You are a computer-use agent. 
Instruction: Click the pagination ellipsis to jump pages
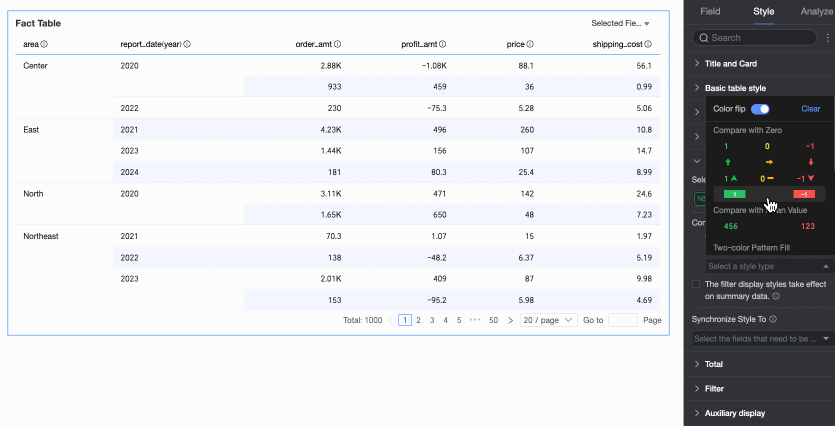[x=475, y=321]
